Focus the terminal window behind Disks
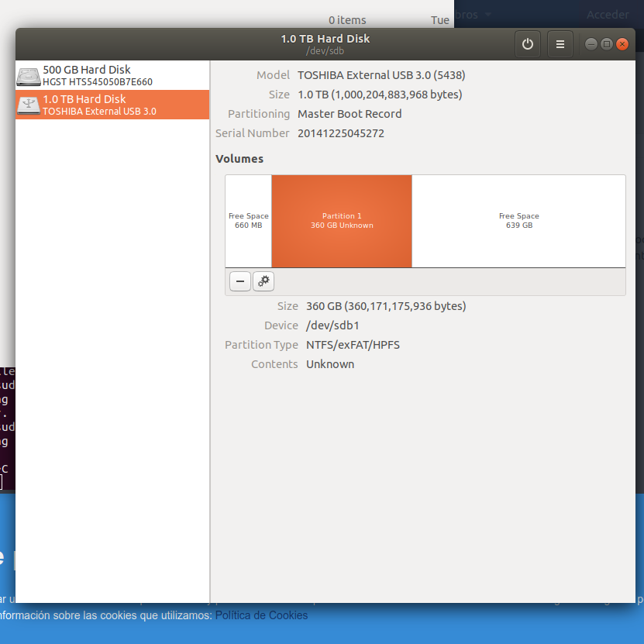This screenshot has height=644, width=644. coord(6,426)
